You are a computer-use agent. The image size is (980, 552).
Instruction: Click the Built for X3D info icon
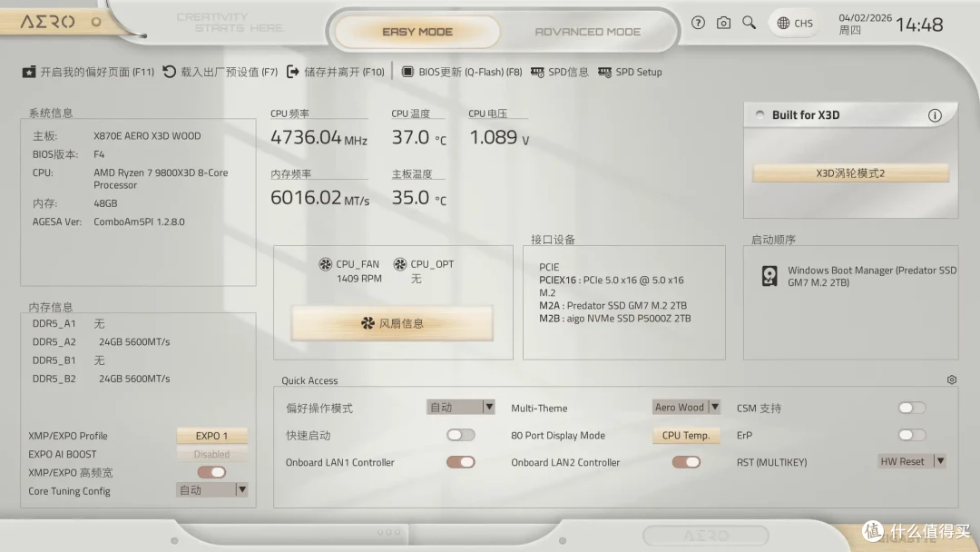tap(935, 115)
